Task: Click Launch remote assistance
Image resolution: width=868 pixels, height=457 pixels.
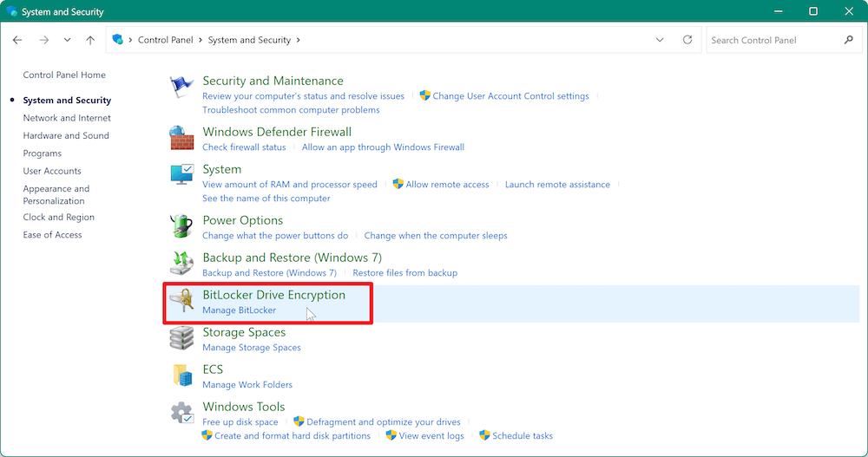Action: 557,185
